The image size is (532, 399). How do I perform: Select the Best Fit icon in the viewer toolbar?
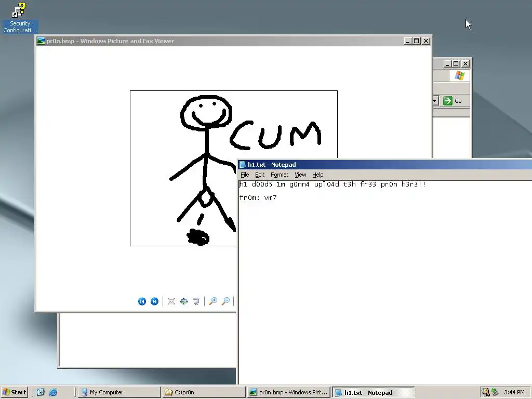coord(171,301)
